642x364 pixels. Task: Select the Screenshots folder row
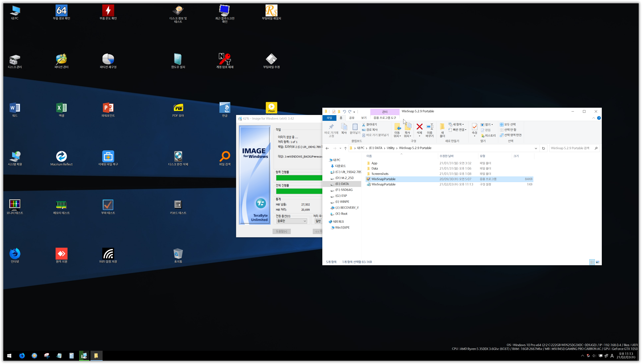click(x=449, y=174)
